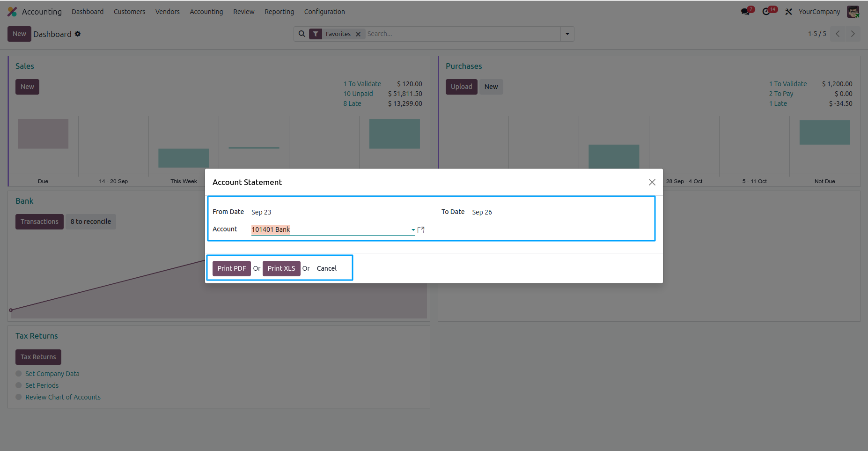The image size is (868, 451).
Task: Click the To Date field Sep 26
Action: pos(482,212)
